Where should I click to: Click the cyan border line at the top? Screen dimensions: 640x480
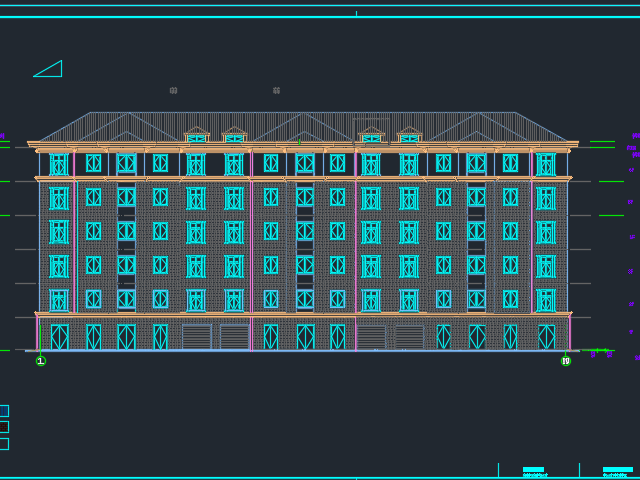(320, 17)
